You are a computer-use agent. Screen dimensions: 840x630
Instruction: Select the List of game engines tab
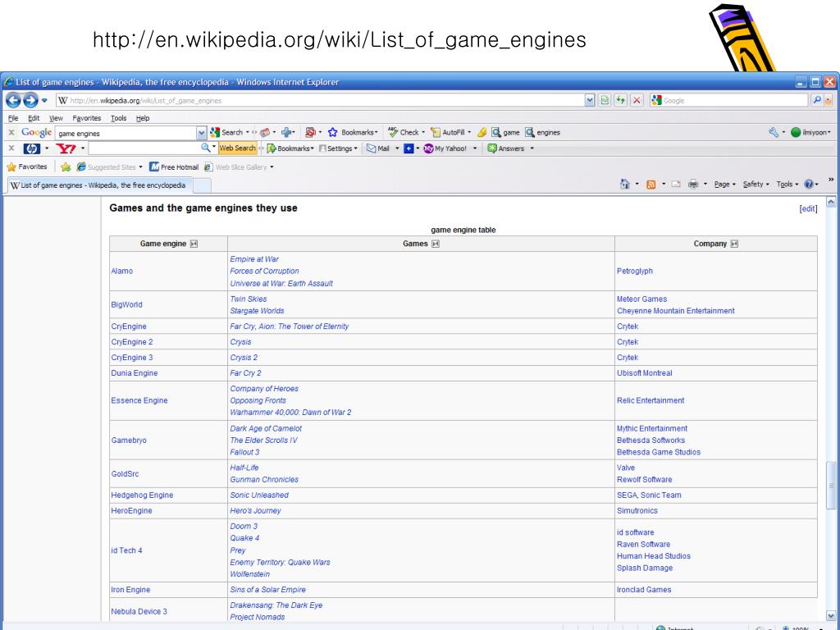pyautogui.click(x=99, y=185)
